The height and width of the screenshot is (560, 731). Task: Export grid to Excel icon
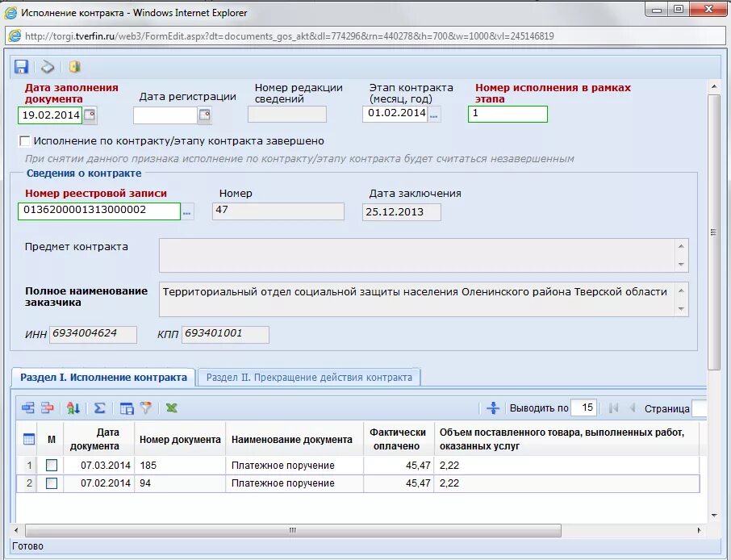coord(172,408)
